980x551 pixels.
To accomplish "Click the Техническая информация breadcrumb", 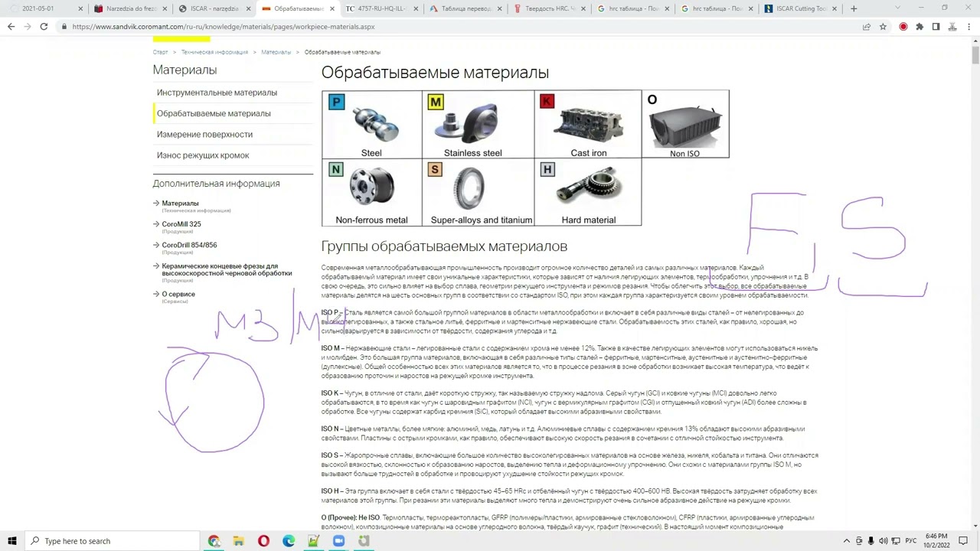I will 214,52.
